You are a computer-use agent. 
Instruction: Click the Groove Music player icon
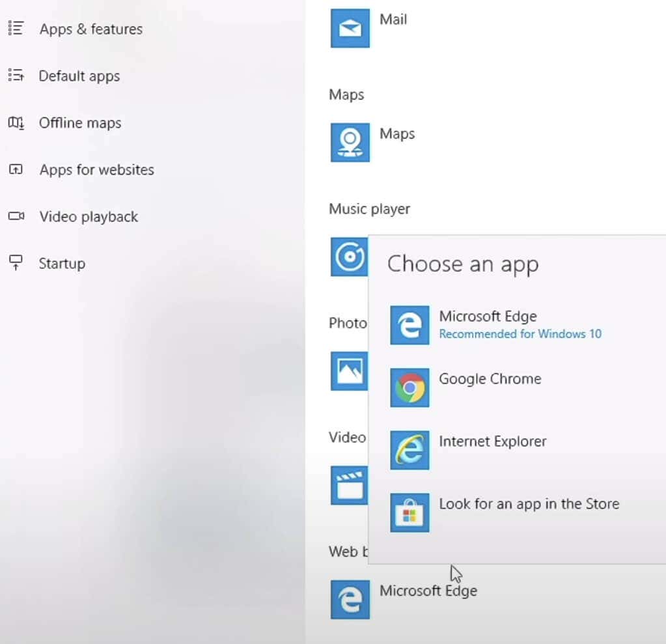click(349, 257)
